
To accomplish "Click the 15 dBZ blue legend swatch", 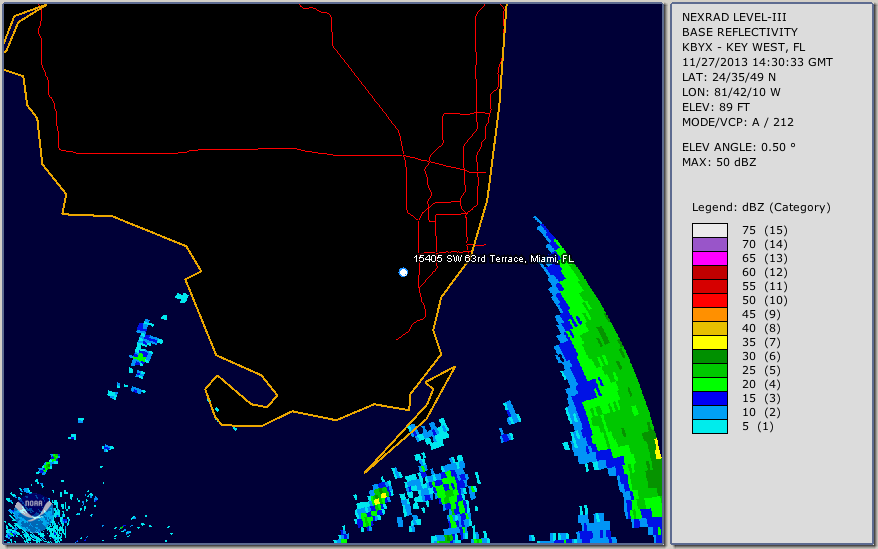I will point(709,398).
